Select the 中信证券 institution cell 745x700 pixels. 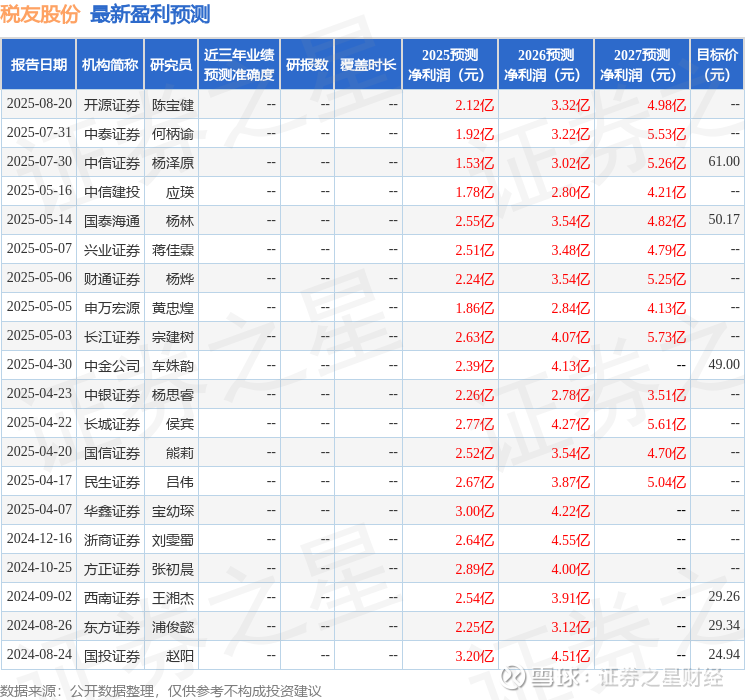112,163
